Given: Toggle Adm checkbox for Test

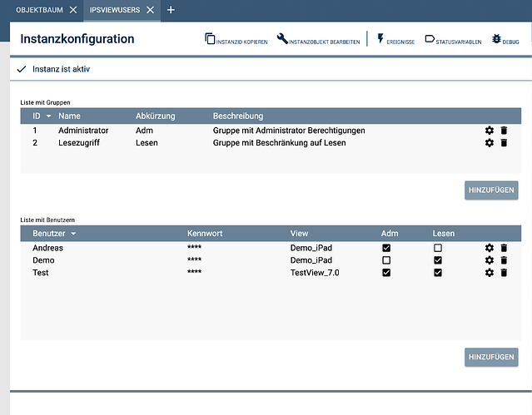Looking at the screenshot, I should pos(386,273).
